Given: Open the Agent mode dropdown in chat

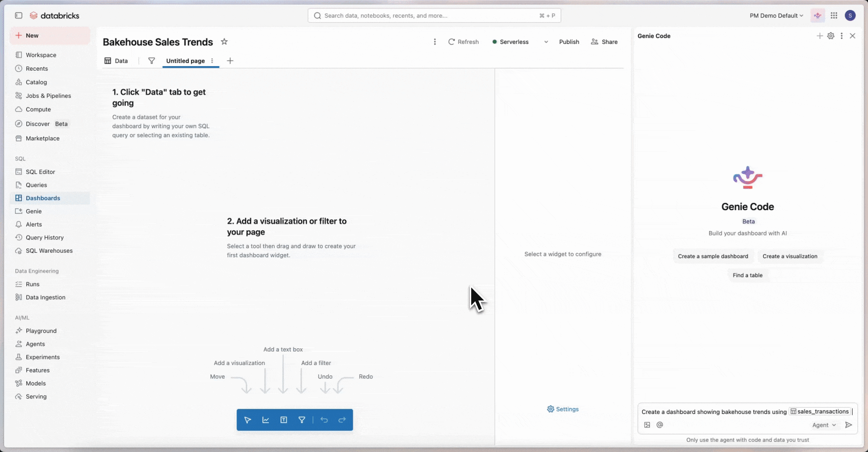Looking at the screenshot, I should [824, 425].
